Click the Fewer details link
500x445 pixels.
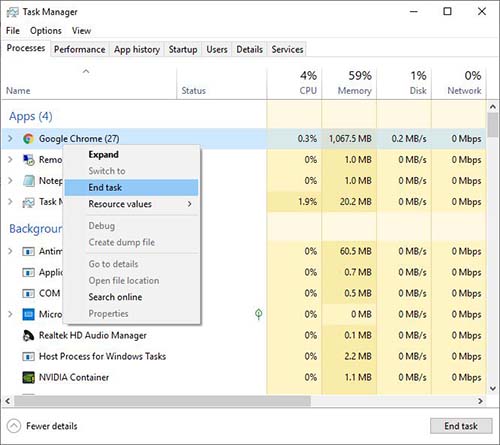tap(52, 426)
